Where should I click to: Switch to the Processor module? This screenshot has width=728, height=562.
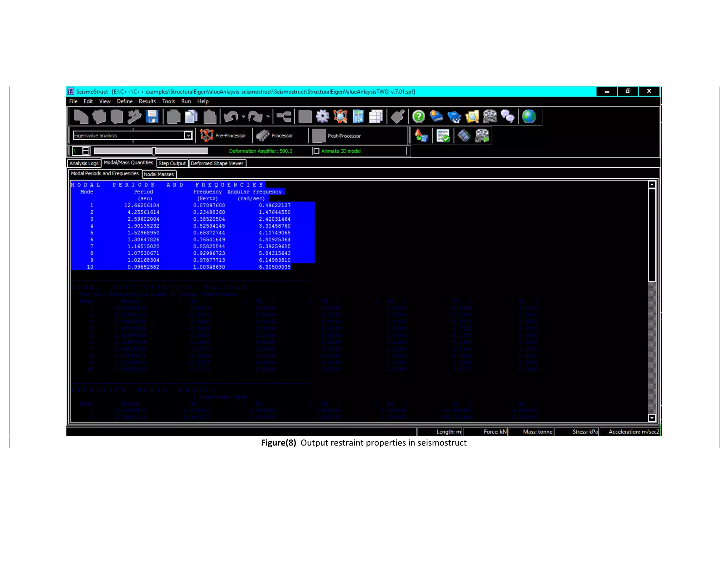[x=275, y=136]
